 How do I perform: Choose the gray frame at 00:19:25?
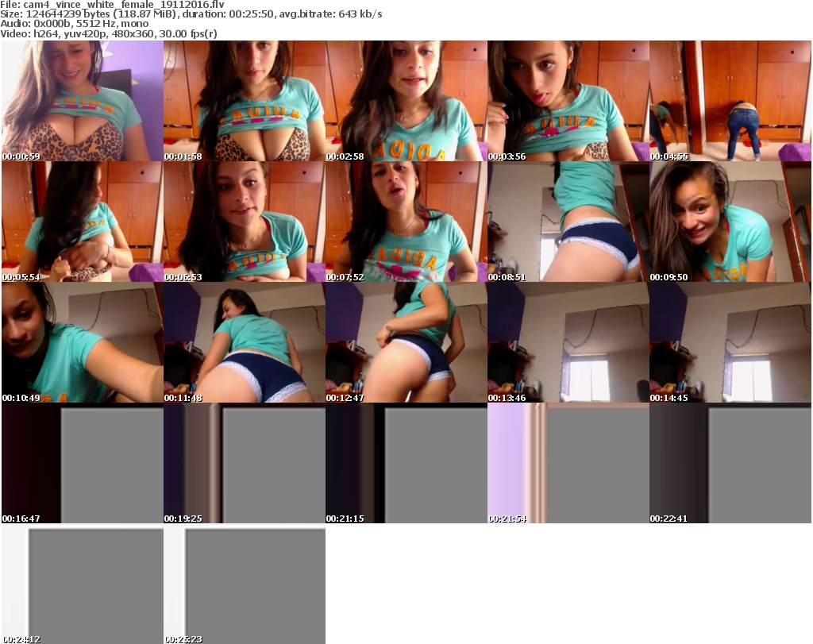245,463
